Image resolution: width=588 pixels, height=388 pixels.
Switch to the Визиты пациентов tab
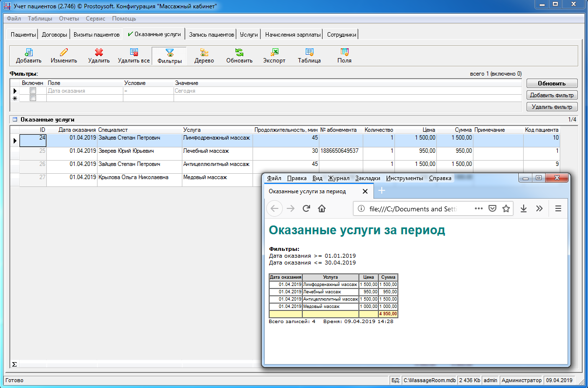pos(96,35)
